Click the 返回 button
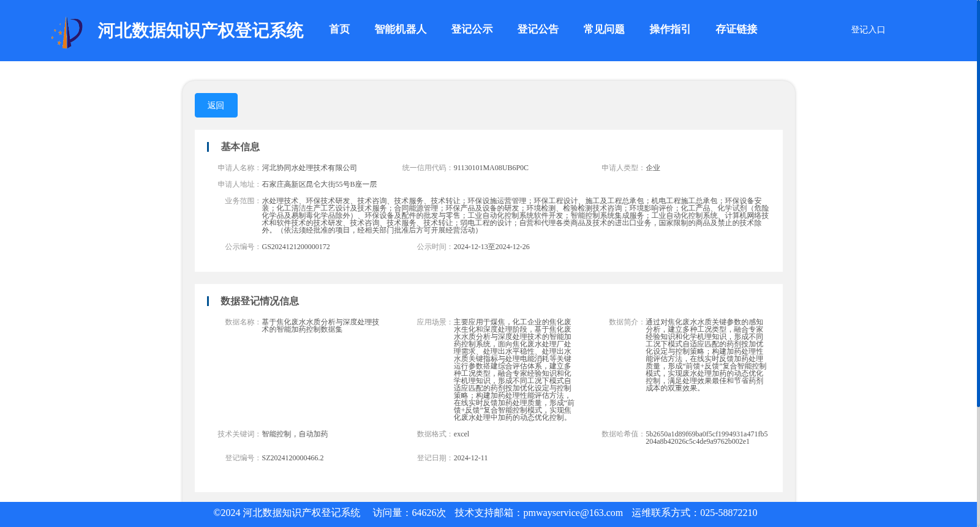This screenshot has width=980, height=527. tap(216, 105)
